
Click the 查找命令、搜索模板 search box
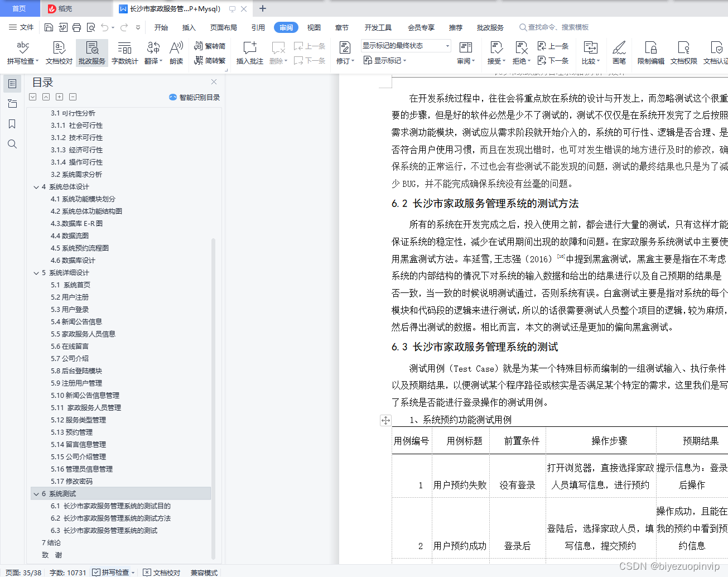[x=554, y=27]
